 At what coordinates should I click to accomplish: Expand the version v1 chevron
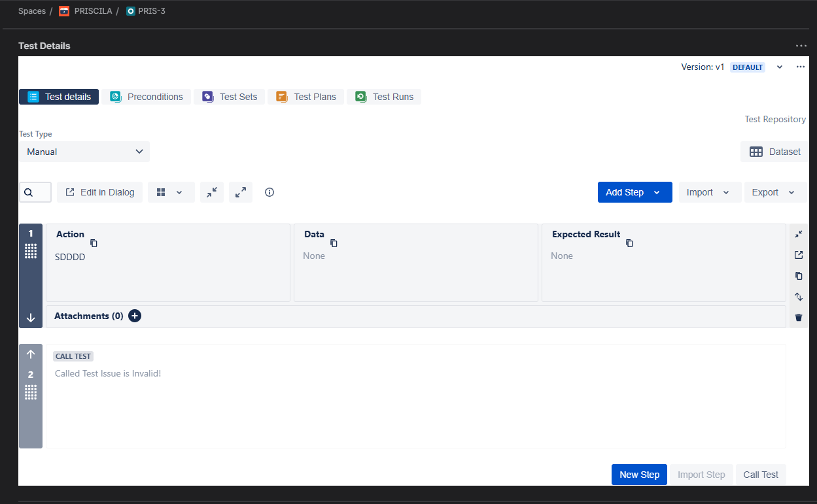pos(780,67)
